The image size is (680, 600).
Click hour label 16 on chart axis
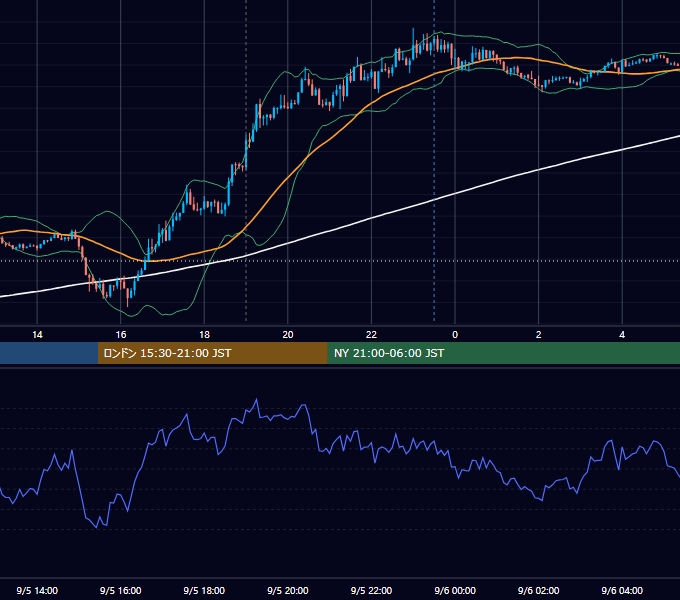121,335
